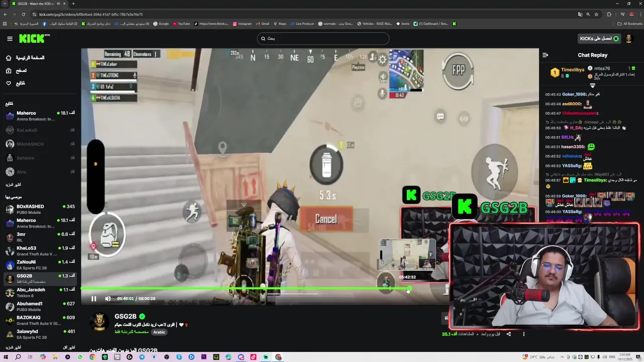The image size is (644, 362).
Task: Click Goker_1998 username at 05:45:43
Action: [575, 95]
